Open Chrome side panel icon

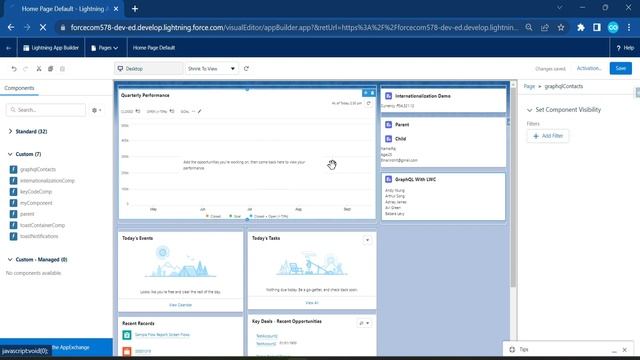[596, 27]
